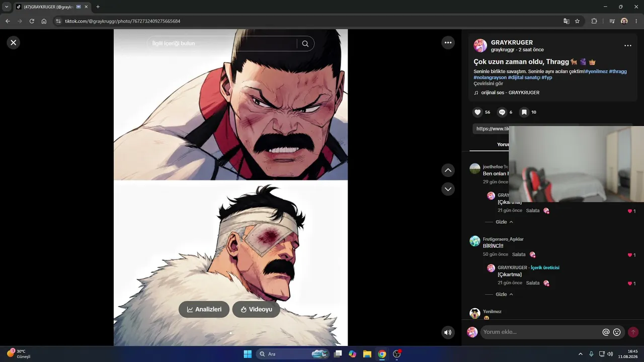
Task: Open Frutigeraero_Aşıklar's avatar
Action: 475,241
